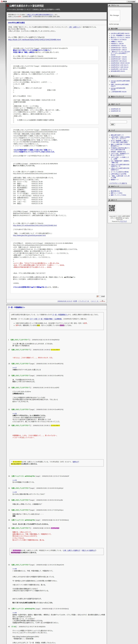Open the 最新トラックバックのRSS feed link

[x=118, y=195]
